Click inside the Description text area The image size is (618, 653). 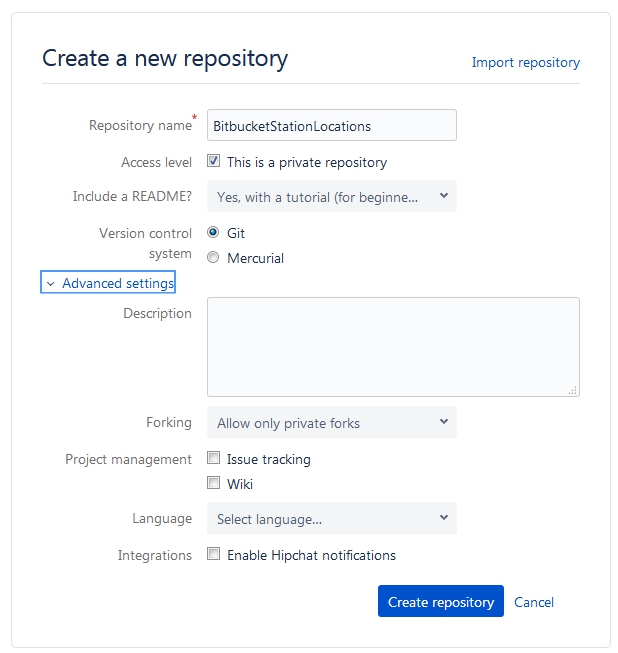(392, 346)
